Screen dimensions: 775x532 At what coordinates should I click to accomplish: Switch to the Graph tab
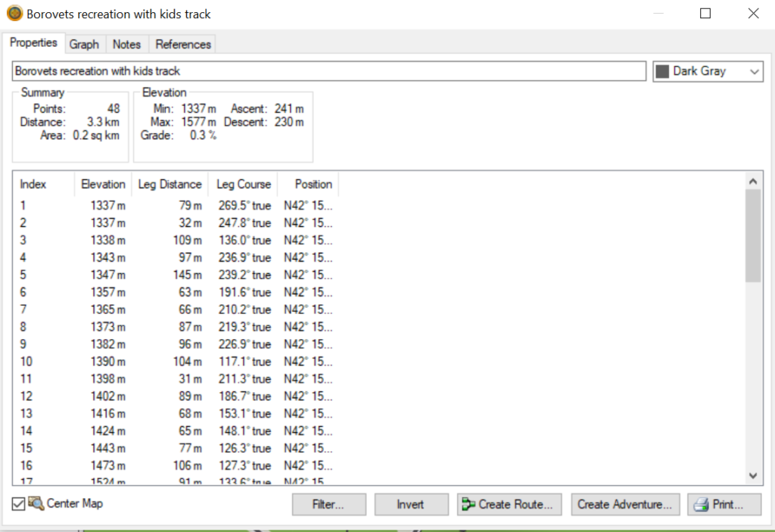[84, 44]
